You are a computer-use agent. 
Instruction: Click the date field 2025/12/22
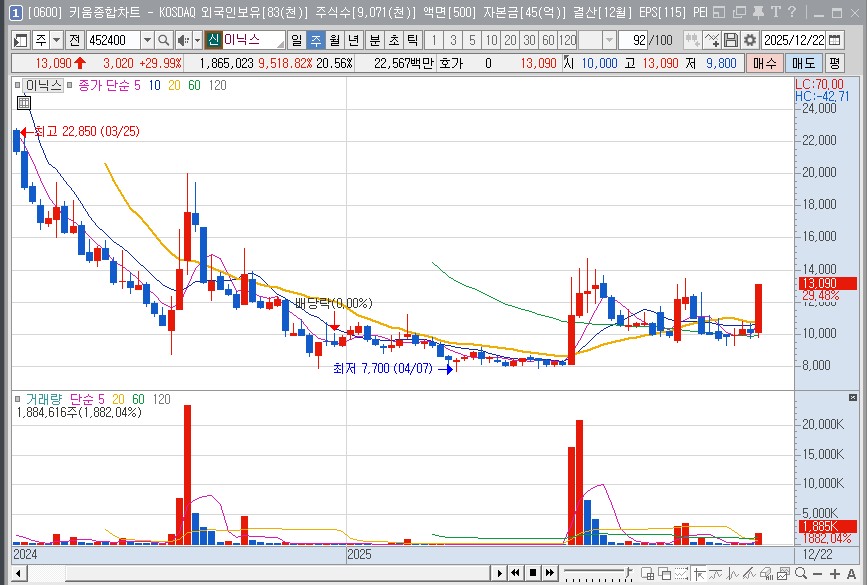pos(795,40)
